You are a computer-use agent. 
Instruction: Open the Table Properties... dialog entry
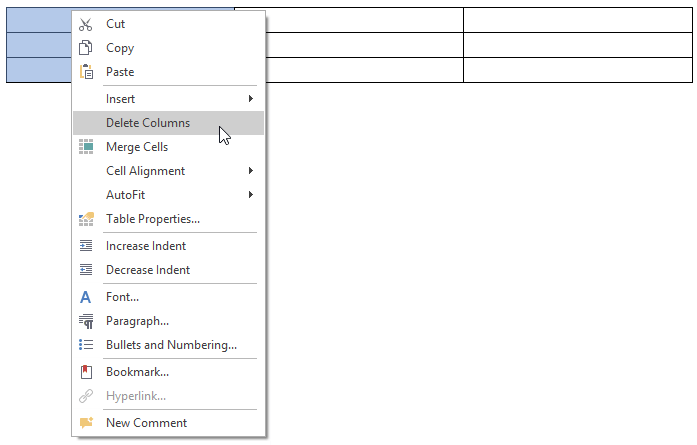tap(153, 219)
